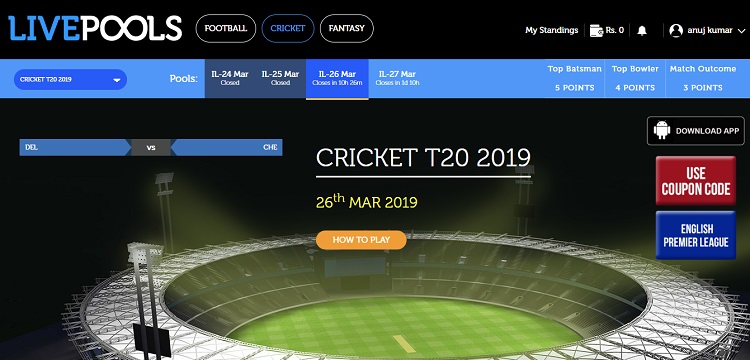Open the IL-27 Mar pool tab
Viewport: 750px width, 360px height.
tap(397, 78)
